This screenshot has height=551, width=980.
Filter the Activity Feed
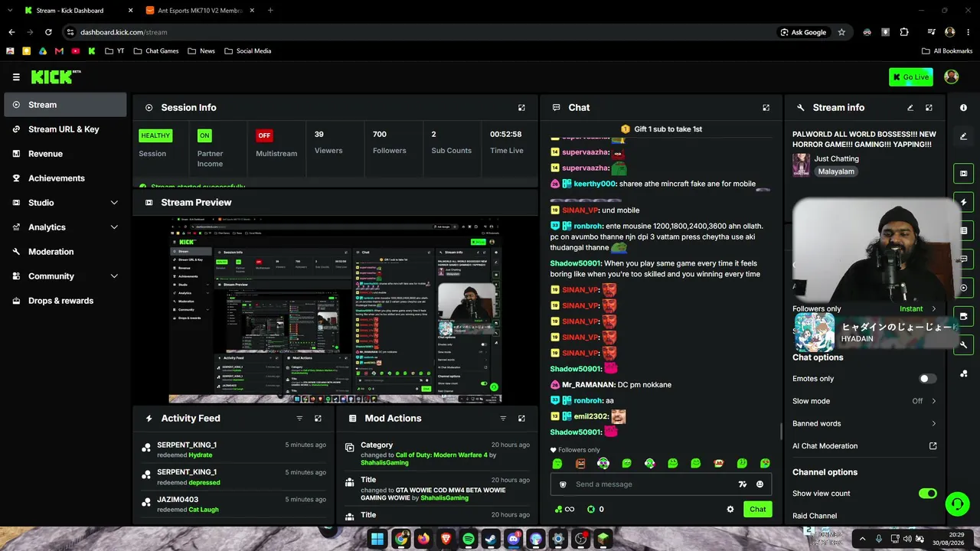click(299, 419)
